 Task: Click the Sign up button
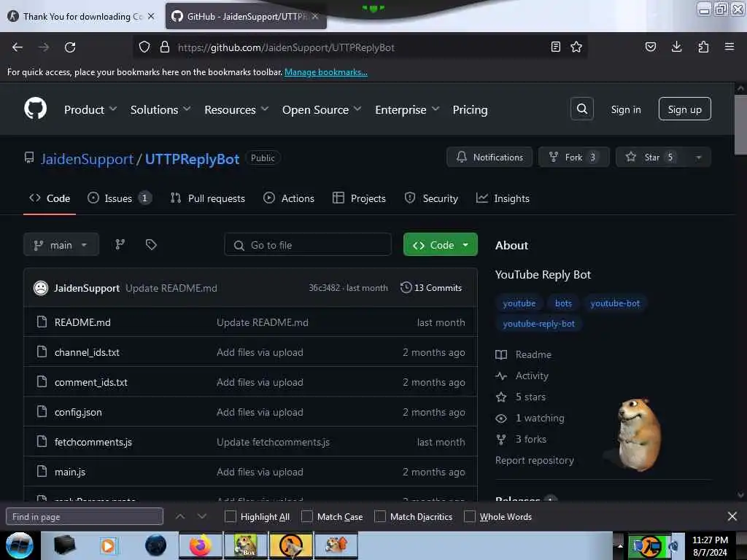(x=684, y=109)
